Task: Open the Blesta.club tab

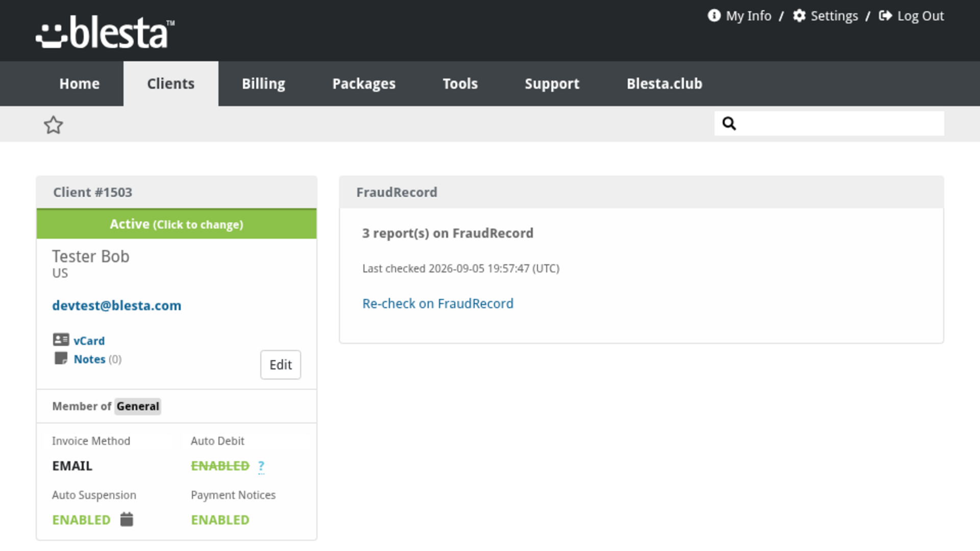Action: click(x=664, y=84)
